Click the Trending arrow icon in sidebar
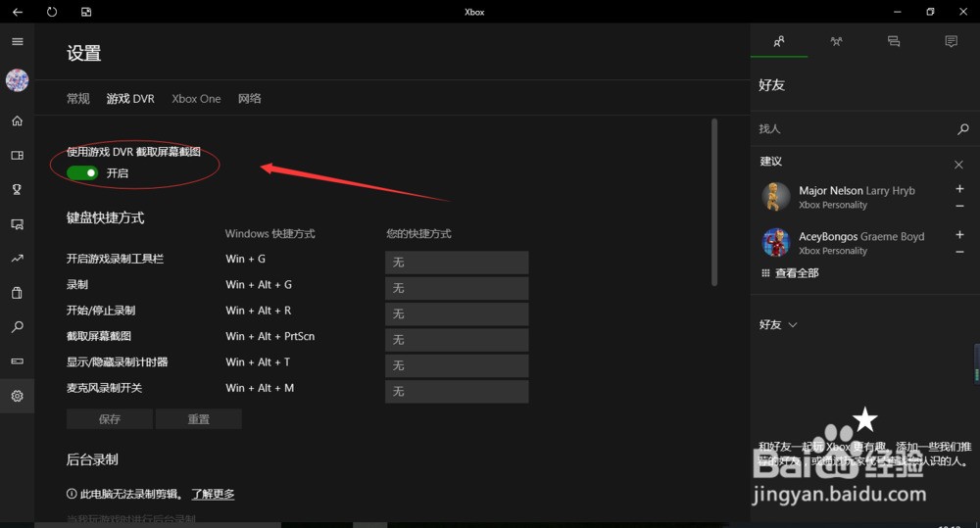This screenshot has height=528, width=980. [x=17, y=259]
